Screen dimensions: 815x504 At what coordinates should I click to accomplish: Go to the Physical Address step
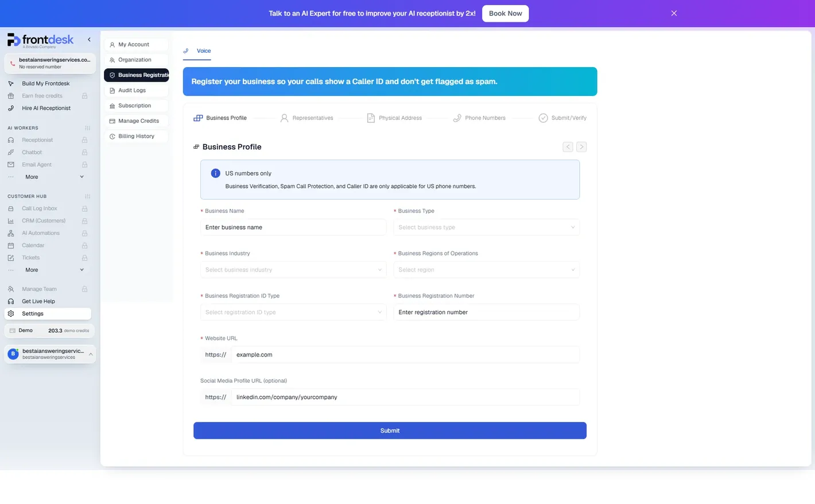coord(394,118)
